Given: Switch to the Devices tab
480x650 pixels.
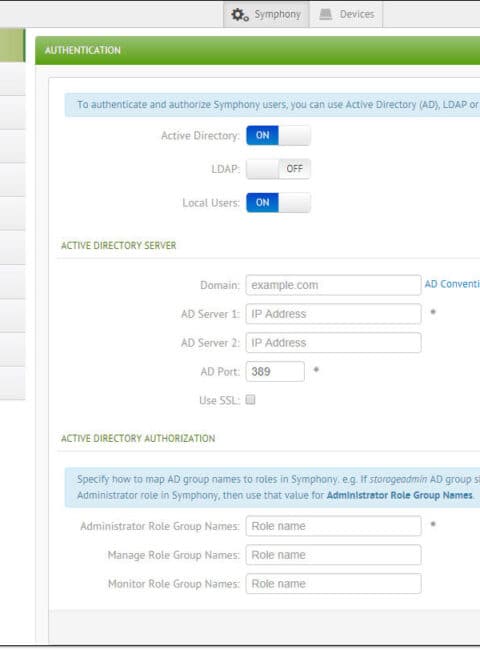Looking at the screenshot, I should 346,15.
